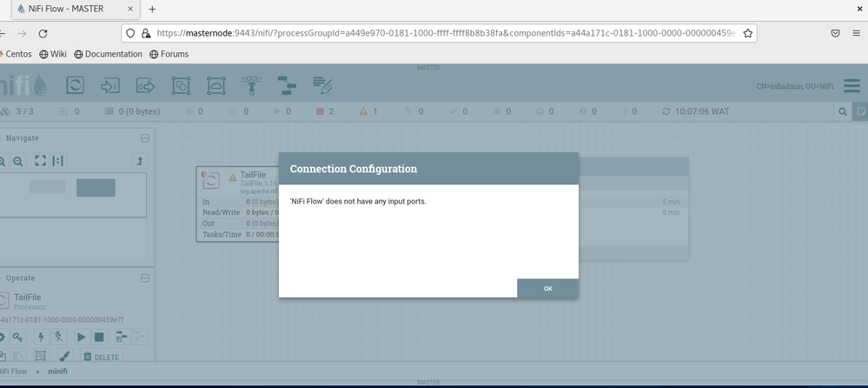Disable component with crossed lightning icon

click(58, 337)
